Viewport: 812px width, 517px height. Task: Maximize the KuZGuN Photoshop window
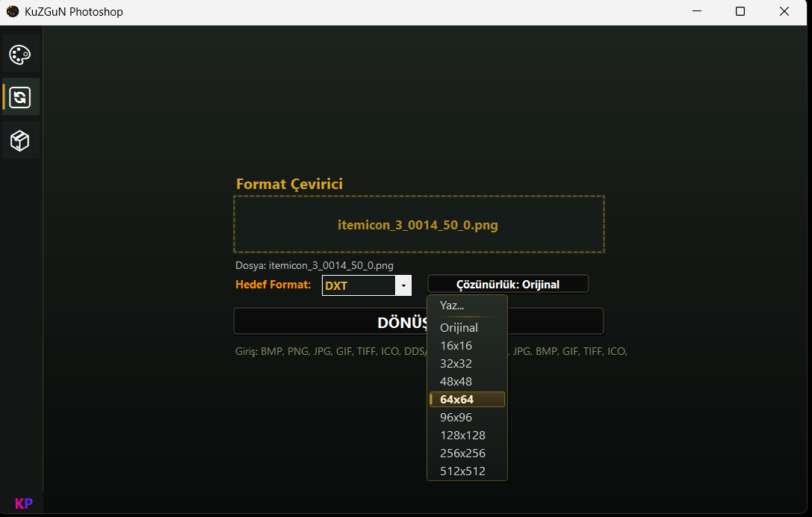click(740, 11)
